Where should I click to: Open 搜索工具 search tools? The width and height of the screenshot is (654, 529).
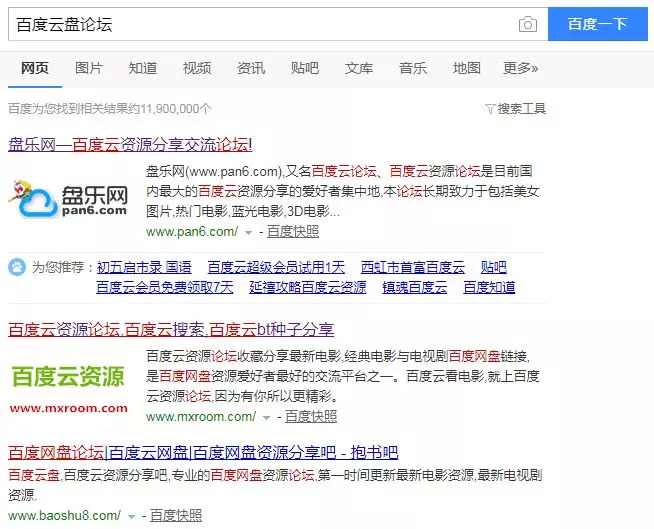521,109
